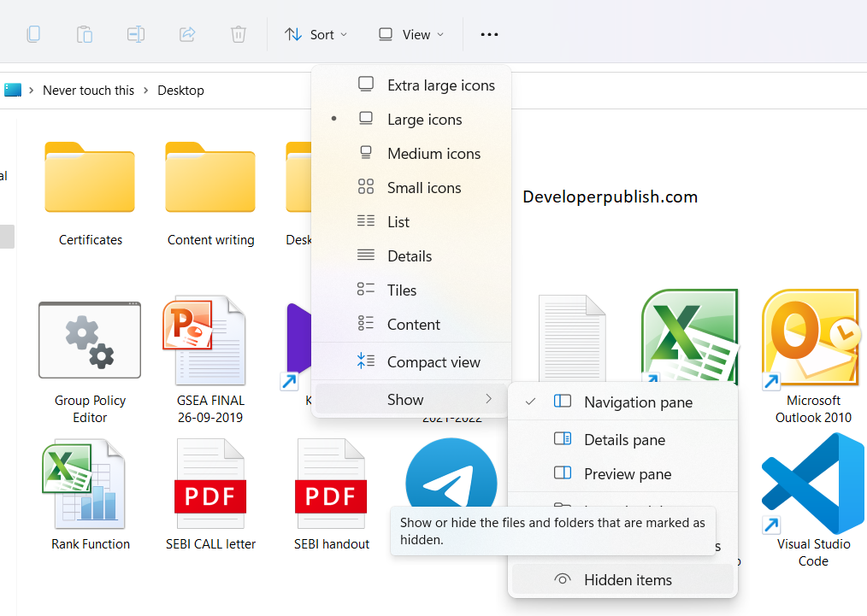
Task: Expand the Show submenu
Action: click(x=411, y=400)
